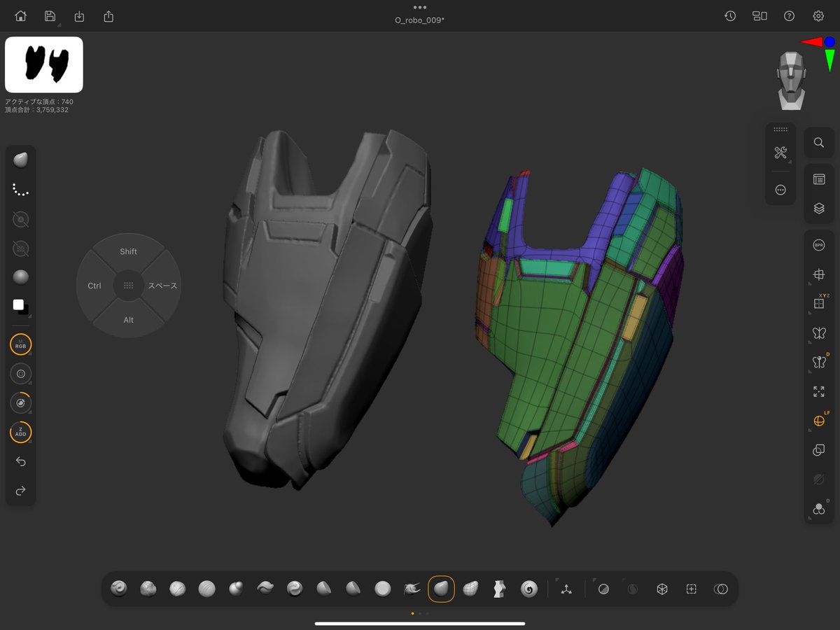Select the O_robo_009* file title

pos(420,20)
